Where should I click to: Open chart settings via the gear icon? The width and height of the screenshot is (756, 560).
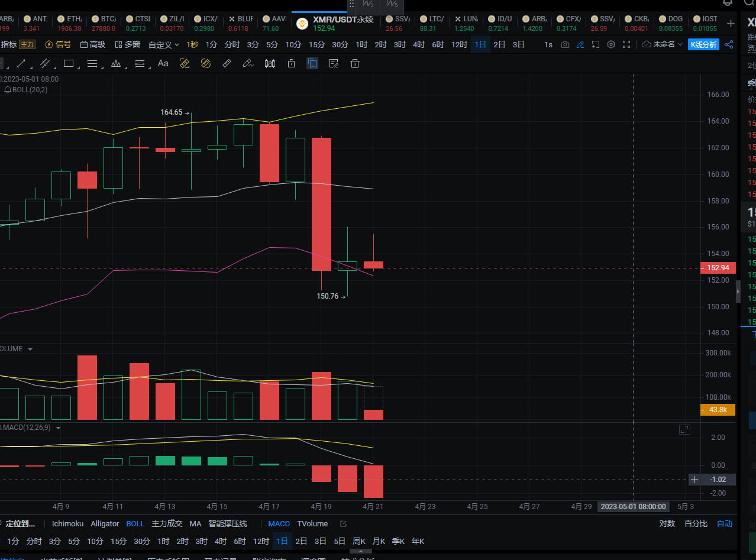pos(611,44)
